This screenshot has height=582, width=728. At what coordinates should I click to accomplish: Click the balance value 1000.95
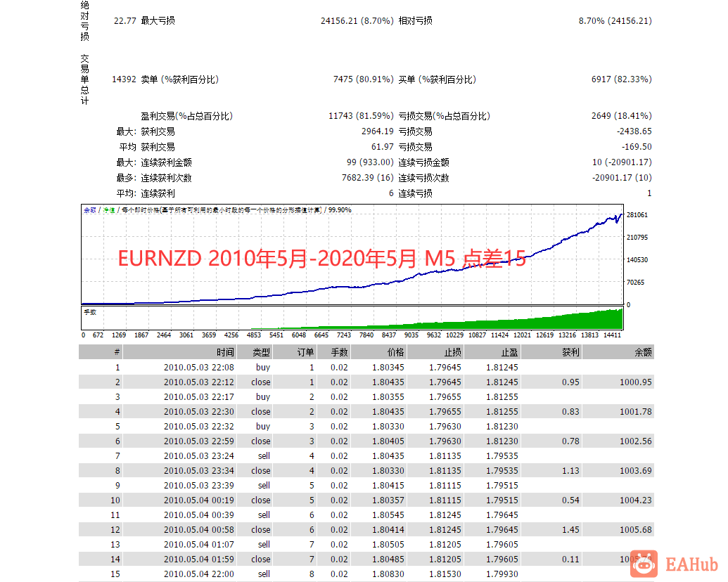tap(636, 382)
